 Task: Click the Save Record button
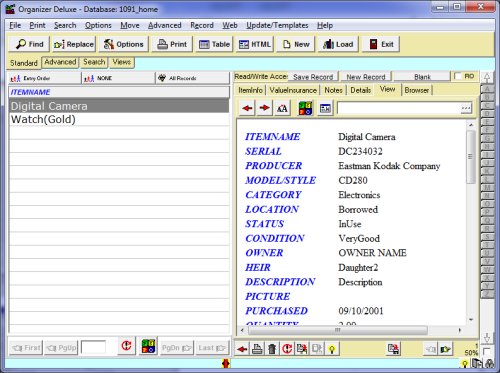click(x=313, y=77)
